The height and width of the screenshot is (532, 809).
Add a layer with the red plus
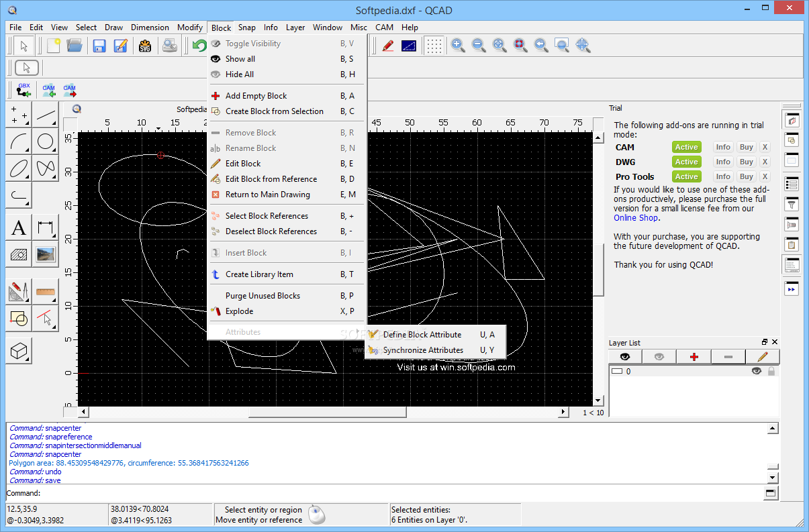694,357
